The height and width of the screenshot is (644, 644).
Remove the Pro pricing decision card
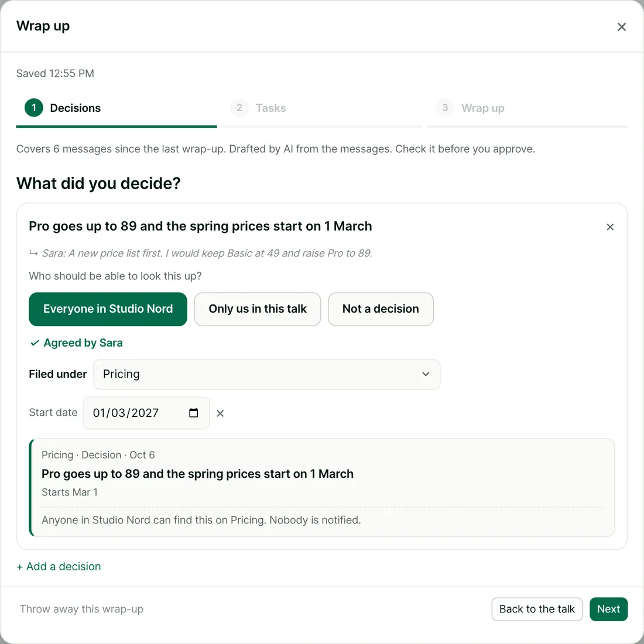point(610,227)
